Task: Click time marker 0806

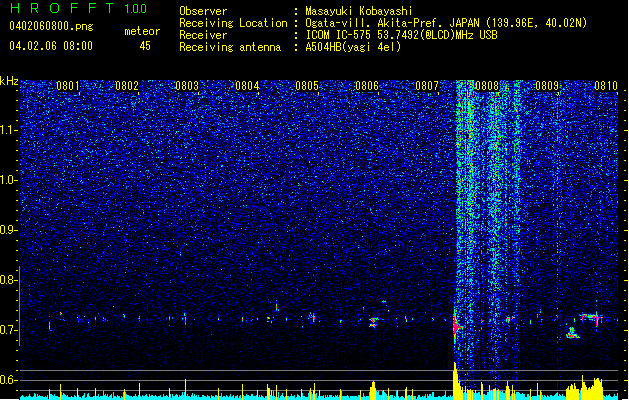Action: pyautogui.click(x=367, y=86)
